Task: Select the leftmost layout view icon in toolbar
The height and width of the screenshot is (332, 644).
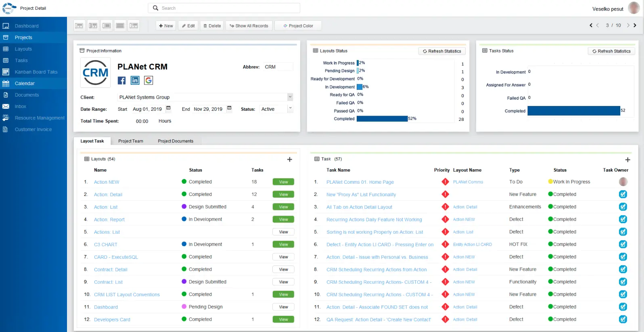Action: (79, 26)
